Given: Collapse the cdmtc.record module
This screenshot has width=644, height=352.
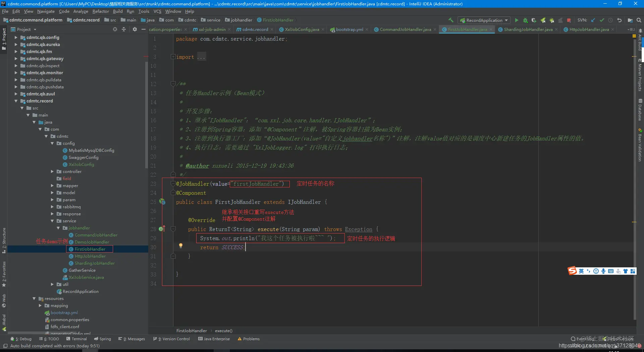Looking at the screenshot, I should tap(16, 101).
